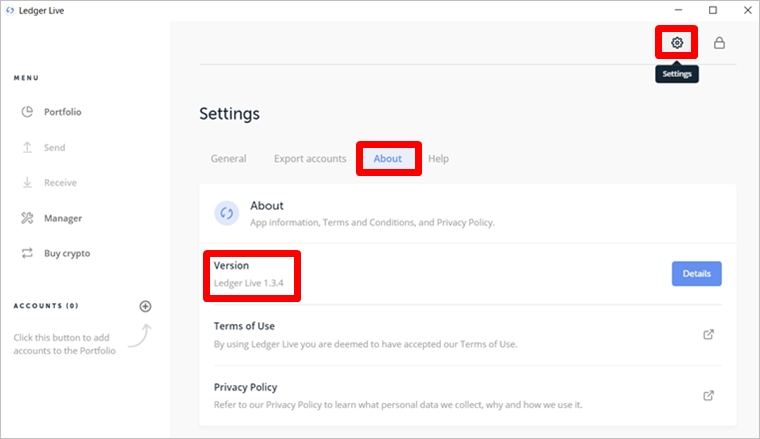Click the 'Terms of Use' heading
Image resolution: width=760 pixels, height=439 pixels.
pyautogui.click(x=244, y=326)
